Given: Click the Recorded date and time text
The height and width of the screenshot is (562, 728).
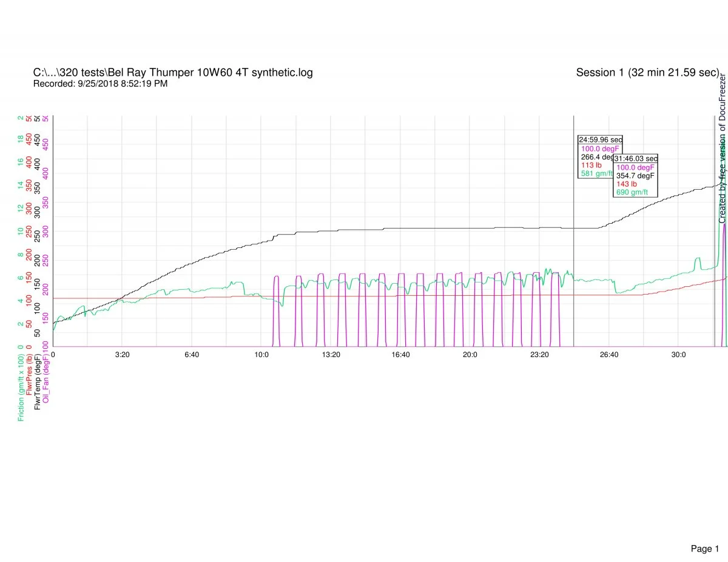Looking at the screenshot, I should pyautogui.click(x=100, y=84).
